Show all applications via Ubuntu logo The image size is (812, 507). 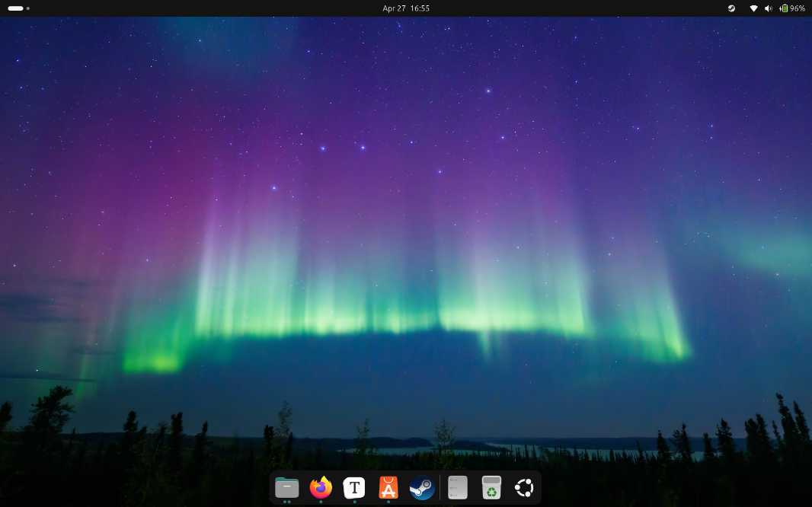pyautogui.click(x=524, y=487)
